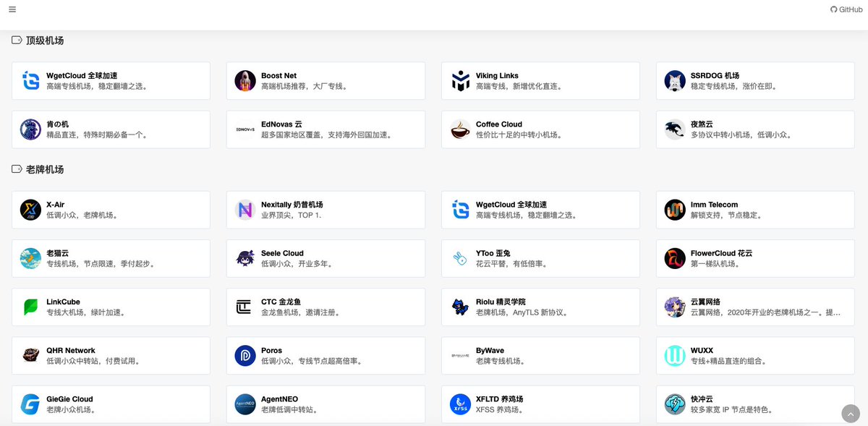Click 老牌专线机场。 description under ByWave

pyautogui.click(x=501, y=361)
